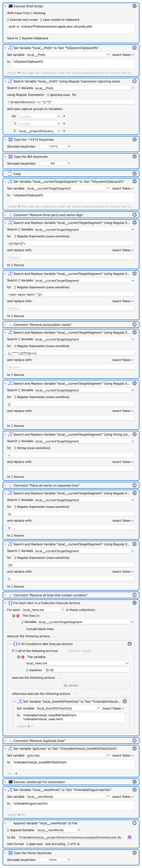Image resolution: width=142 pixels, height=868 pixels.
Task: Open gear menu of Execute JavaScript For Automation
Action: tap(134, 782)
